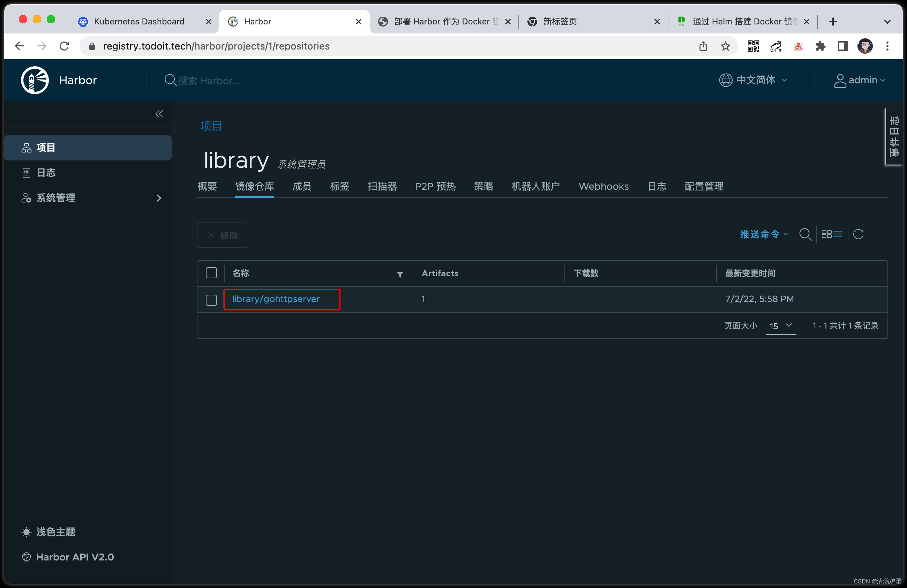Open library/gohttpserver repository link
This screenshot has width=907, height=588.
[276, 299]
